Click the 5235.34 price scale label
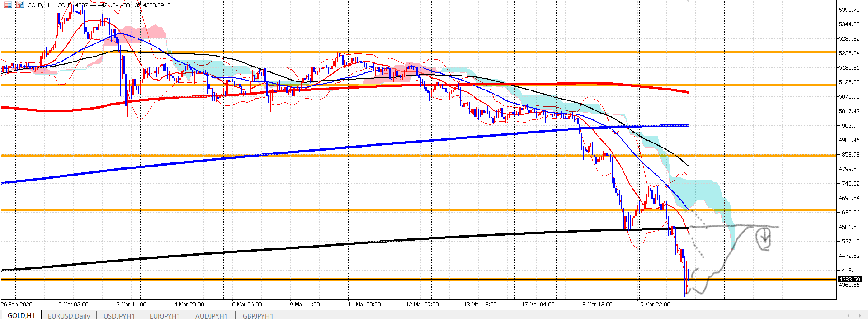Viewport: 868px width, 319px height. pyautogui.click(x=849, y=53)
